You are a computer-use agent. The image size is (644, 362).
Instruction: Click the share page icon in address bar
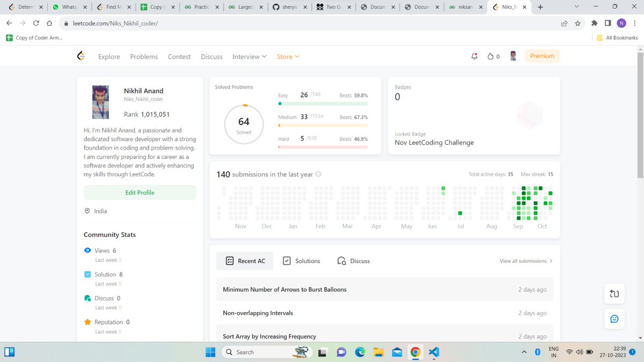coord(564,24)
